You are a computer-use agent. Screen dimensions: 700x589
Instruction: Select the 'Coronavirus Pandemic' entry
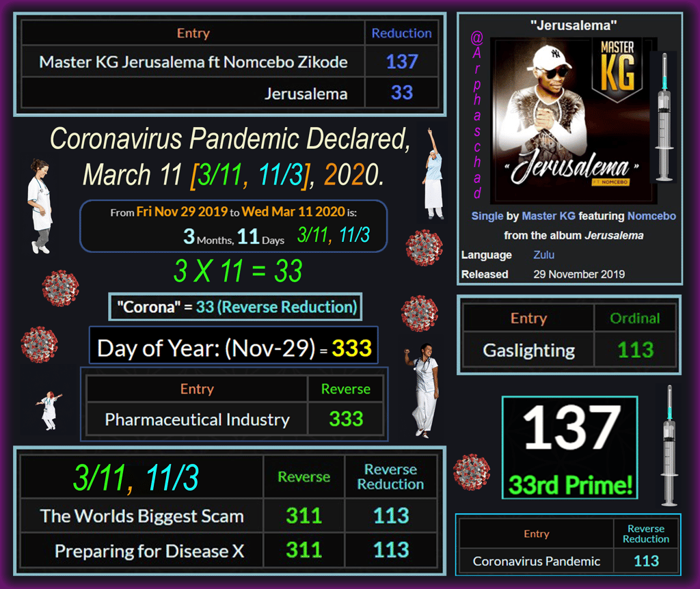[536, 561]
